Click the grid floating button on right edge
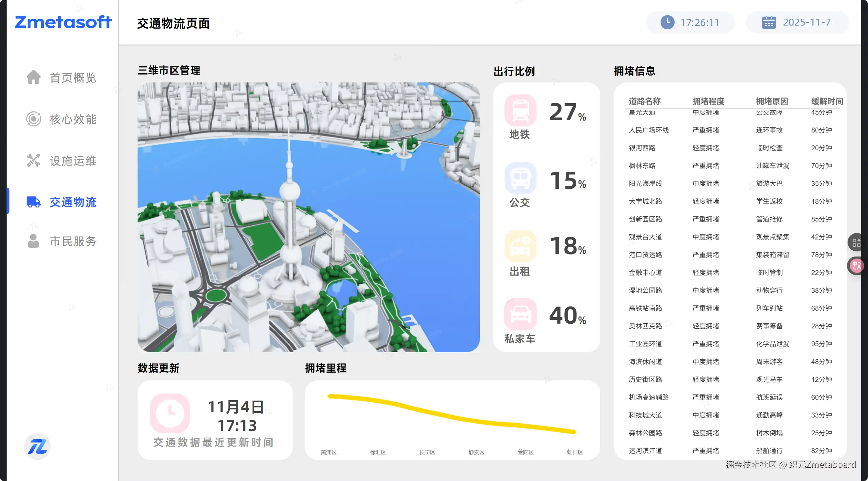The width and height of the screenshot is (868, 481). tap(856, 242)
